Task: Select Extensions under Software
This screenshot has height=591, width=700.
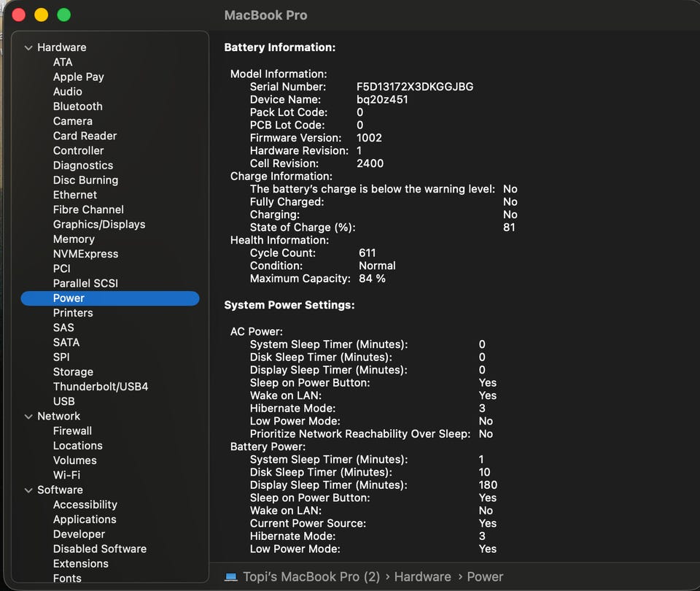Action: tap(80, 563)
